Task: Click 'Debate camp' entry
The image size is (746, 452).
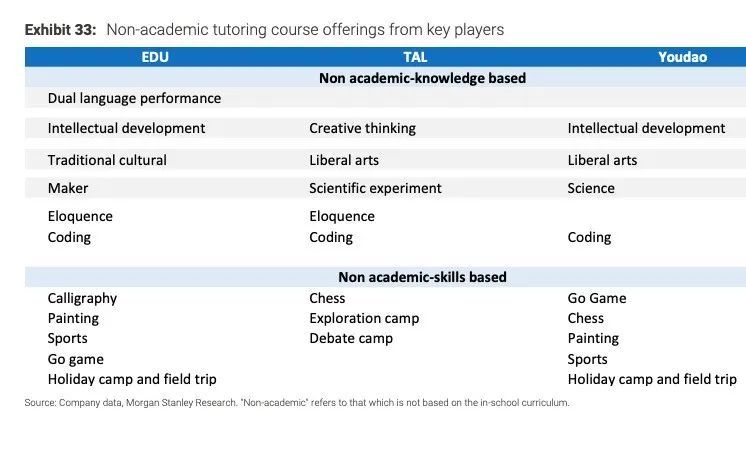Action: coord(351,338)
